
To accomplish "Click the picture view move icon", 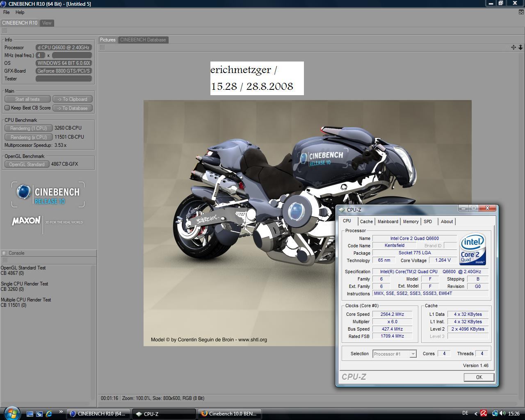I will (514, 48).
